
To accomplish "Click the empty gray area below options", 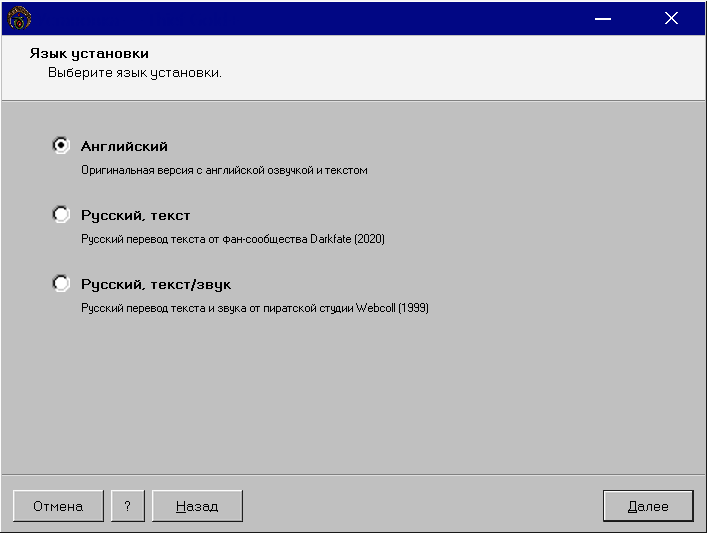I will click(x=354, y=397).
